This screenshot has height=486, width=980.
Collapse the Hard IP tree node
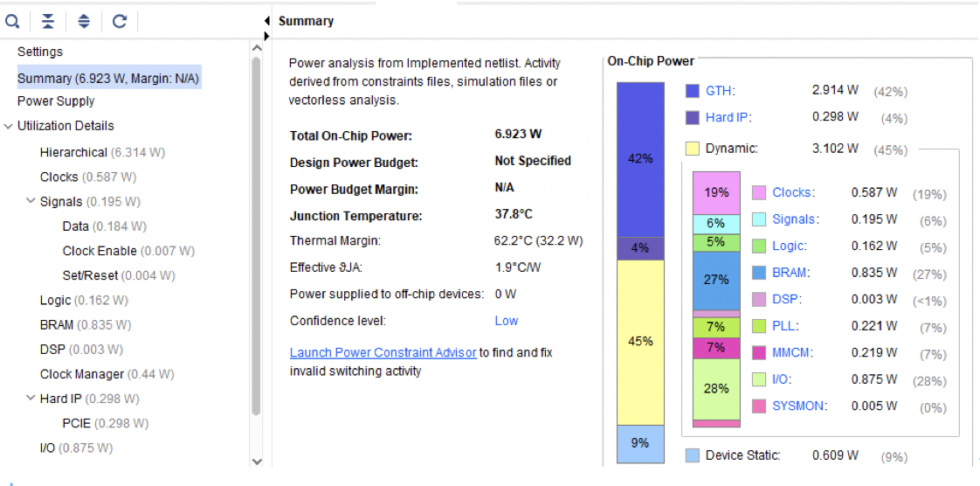[31, 398]
